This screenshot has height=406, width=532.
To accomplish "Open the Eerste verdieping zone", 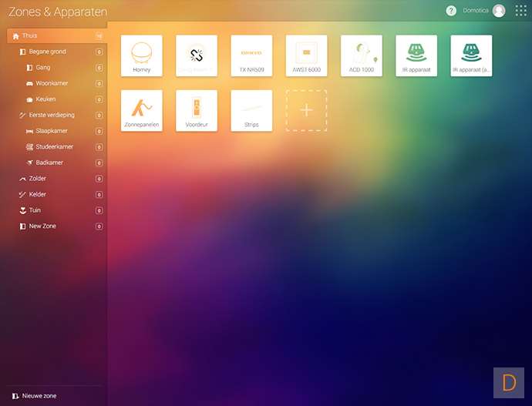I will [x=51, y=115].
